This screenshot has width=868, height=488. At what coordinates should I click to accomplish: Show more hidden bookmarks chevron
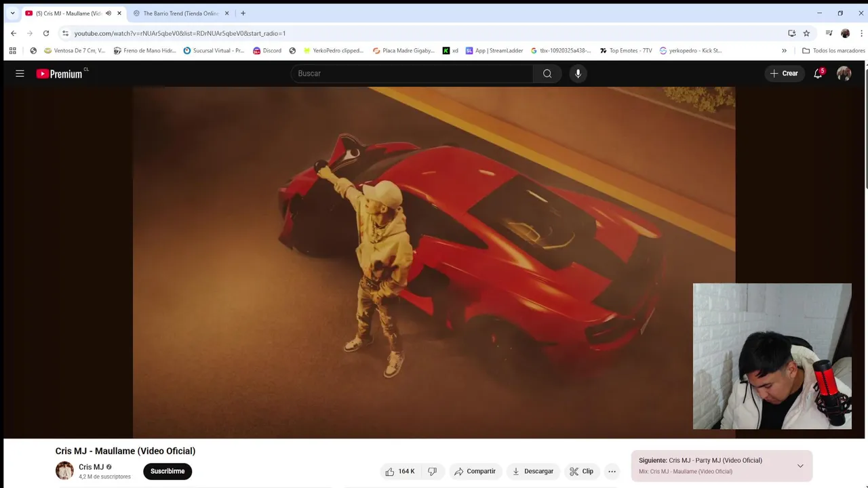coord(784,50)
